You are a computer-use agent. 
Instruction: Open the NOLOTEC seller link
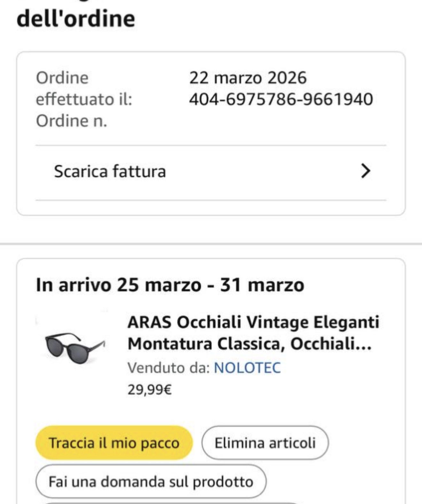247,368
